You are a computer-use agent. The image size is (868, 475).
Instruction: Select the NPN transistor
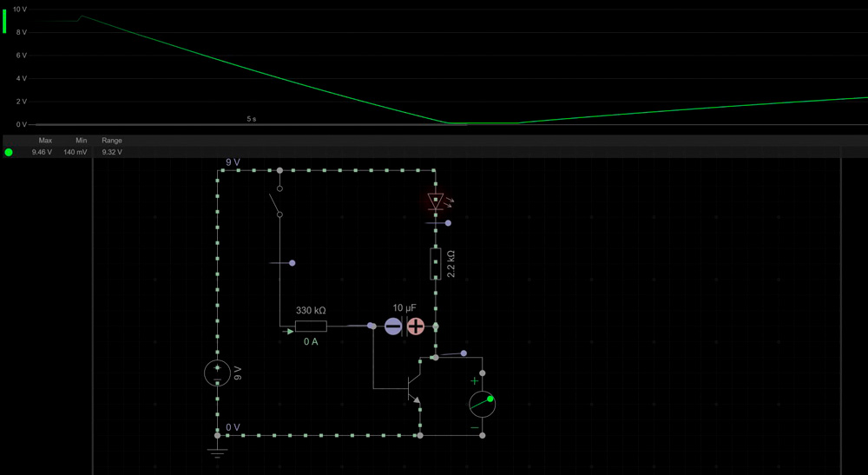(x=413, y=380)
